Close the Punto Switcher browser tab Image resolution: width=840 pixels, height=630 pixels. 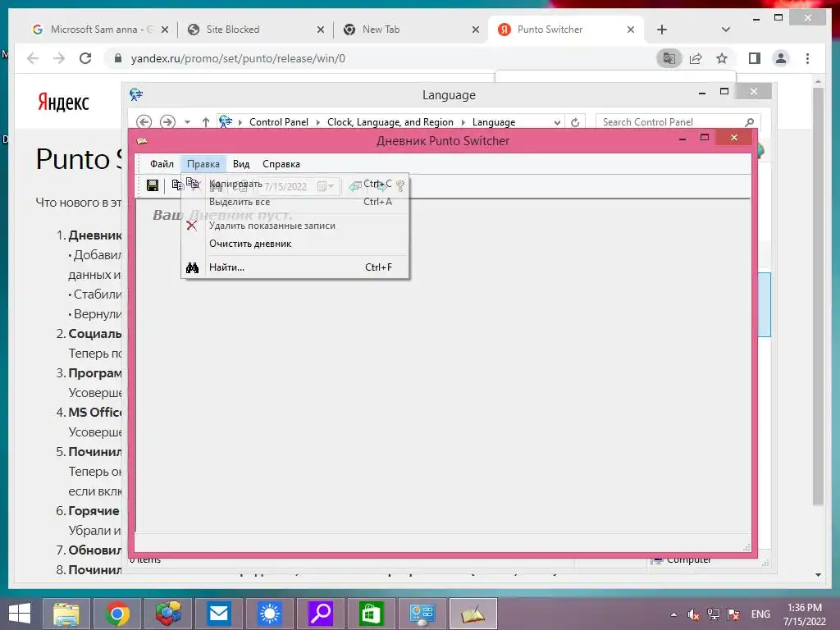click(631, 30)
